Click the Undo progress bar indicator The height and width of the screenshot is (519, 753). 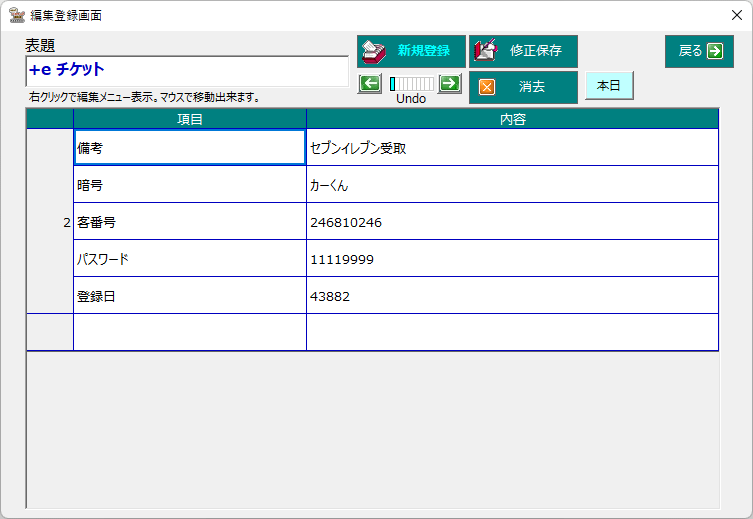tap(411, 84)
